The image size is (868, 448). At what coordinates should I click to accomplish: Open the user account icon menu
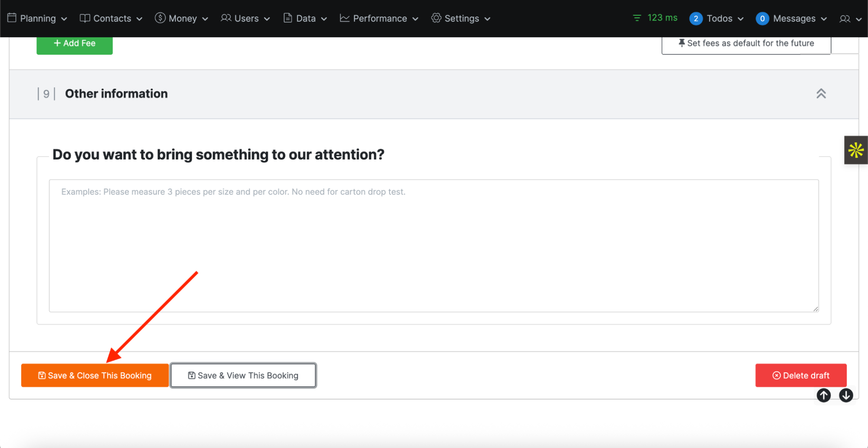(x=850, y=19)
